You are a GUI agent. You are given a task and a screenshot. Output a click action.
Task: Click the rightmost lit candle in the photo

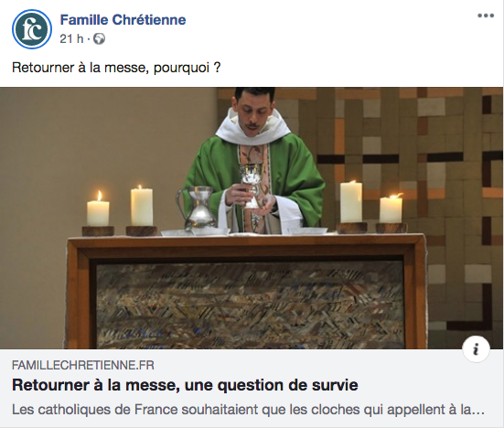[x=391, y=209]
